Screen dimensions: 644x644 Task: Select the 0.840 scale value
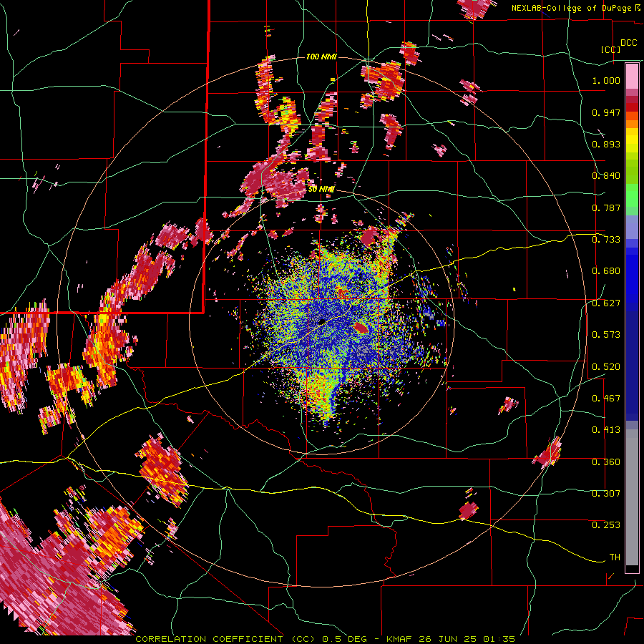coord(606,176)
